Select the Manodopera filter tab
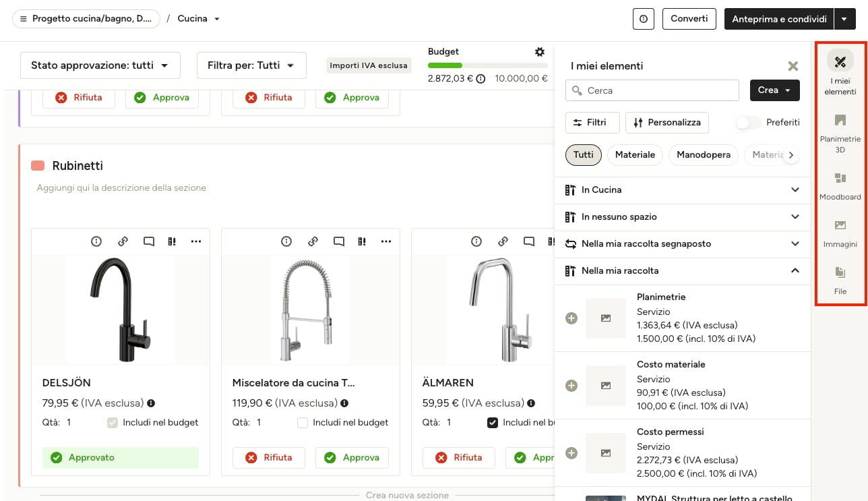 (x=704, y=155)
